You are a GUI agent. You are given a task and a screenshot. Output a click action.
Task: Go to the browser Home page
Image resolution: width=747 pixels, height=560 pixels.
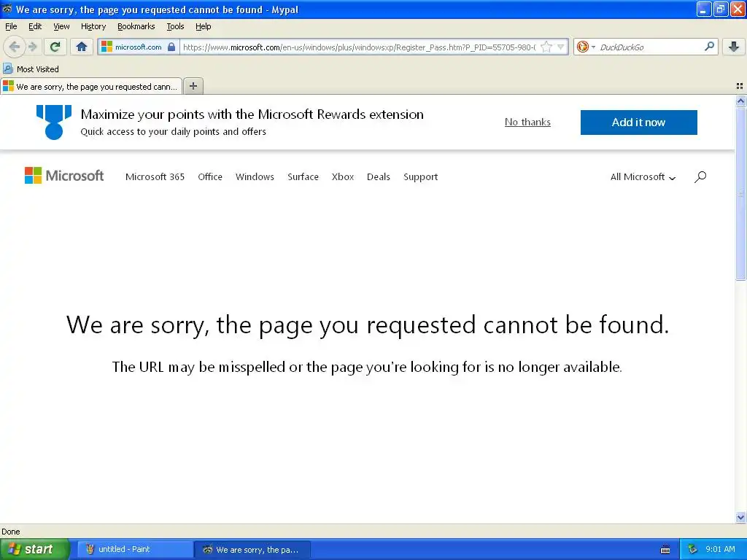coord(82,47)
